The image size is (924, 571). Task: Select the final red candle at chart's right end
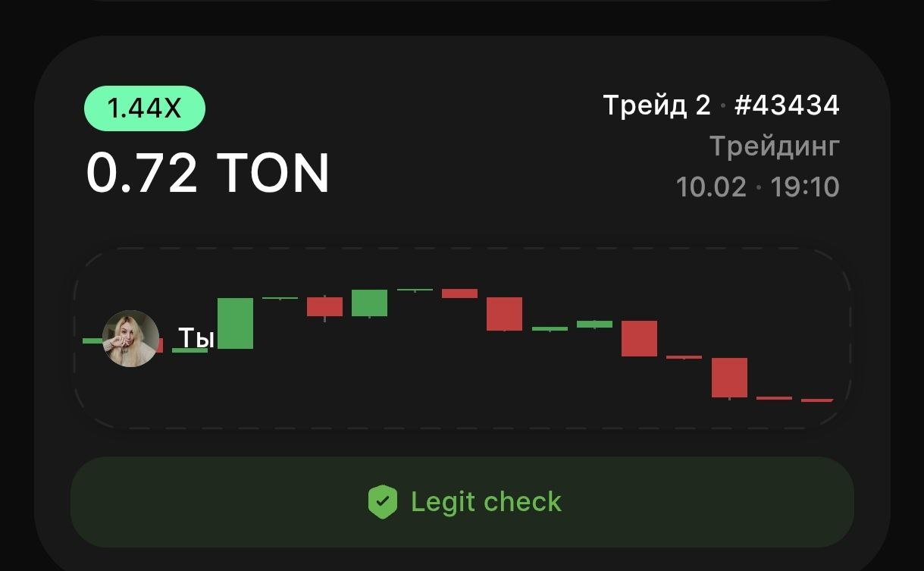click(817, 400)
